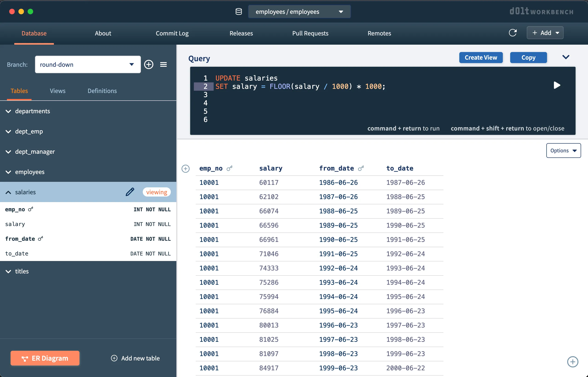588x377 pixels.
Task: Click add-row plus icon beside emp_no header
Action: pos(185,169)
